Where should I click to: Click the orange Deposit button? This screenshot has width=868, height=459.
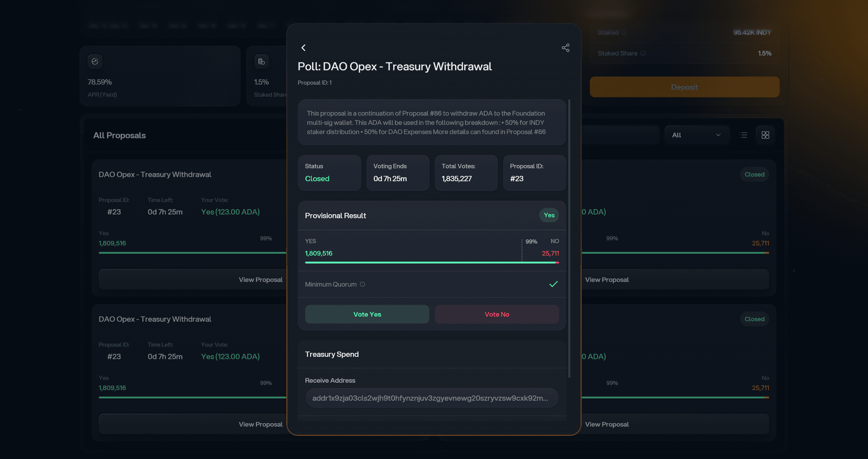pyautogui.click(x=684, y=87)
